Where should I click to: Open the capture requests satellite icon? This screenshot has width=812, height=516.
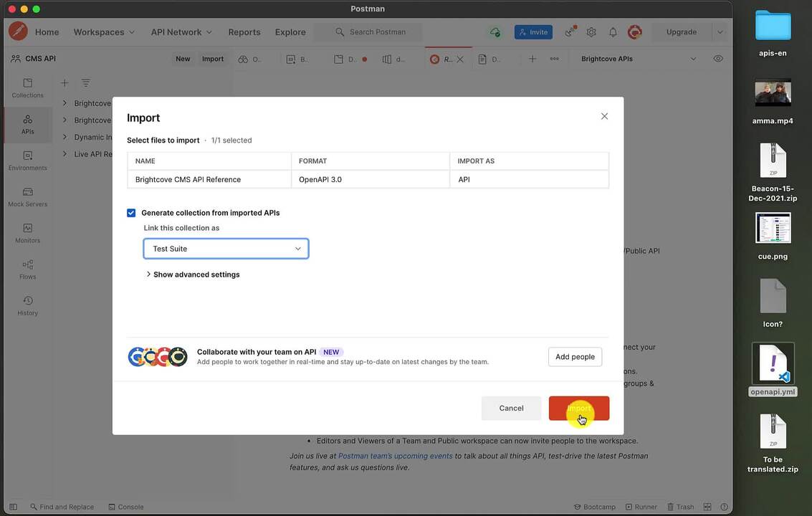570,32
